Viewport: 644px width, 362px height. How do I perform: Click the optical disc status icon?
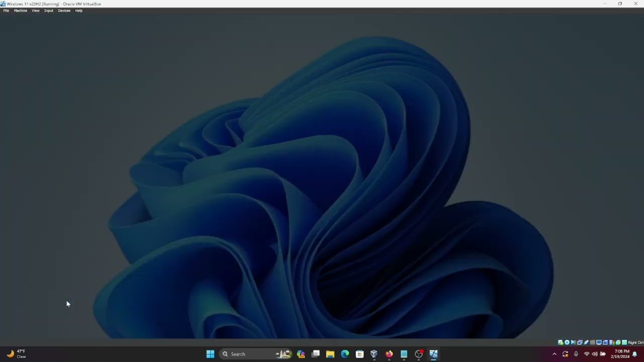click(567, 342)
